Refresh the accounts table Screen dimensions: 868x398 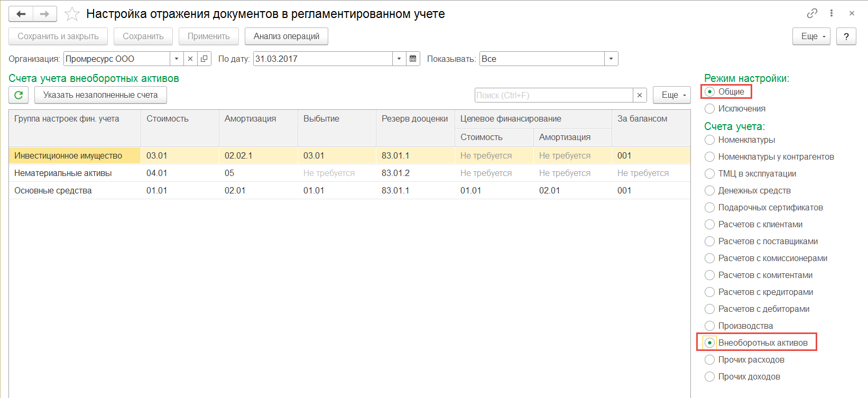point(19,95)
